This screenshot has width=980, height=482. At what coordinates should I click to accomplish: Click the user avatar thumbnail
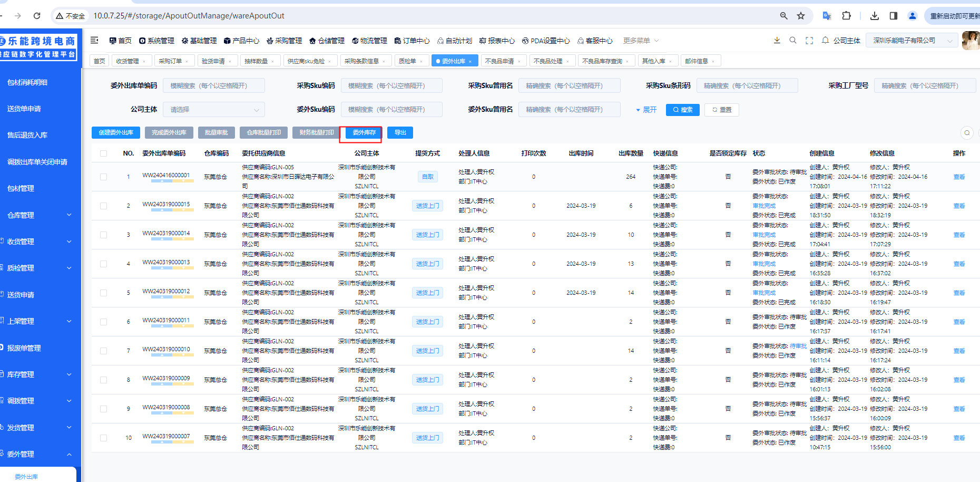[x=971, y=41]
